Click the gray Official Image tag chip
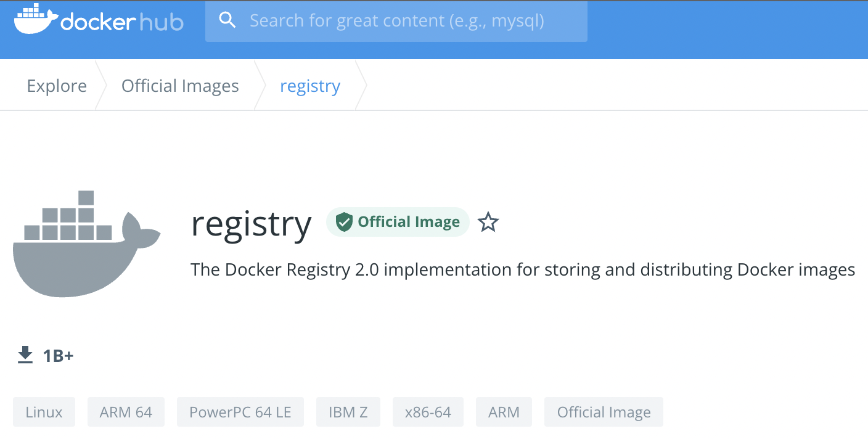Image resolution: width=868 pixels, height=439 pixels. [604, 412]
